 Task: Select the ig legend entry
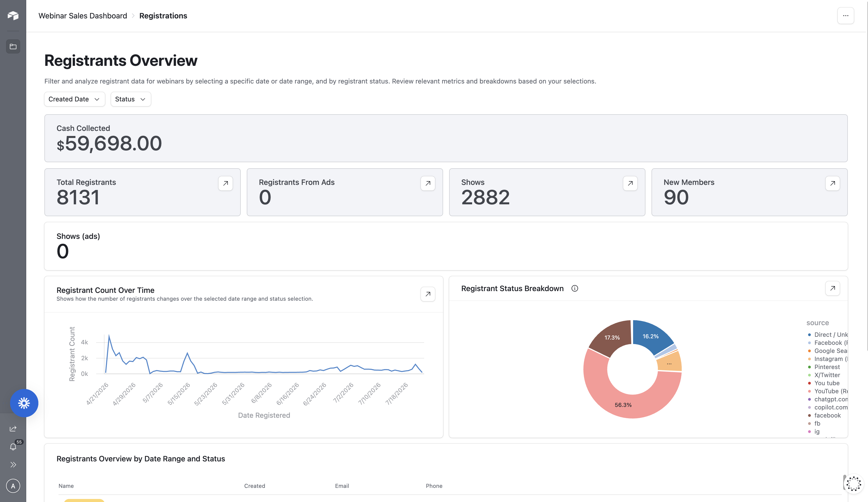coord(813,432)
